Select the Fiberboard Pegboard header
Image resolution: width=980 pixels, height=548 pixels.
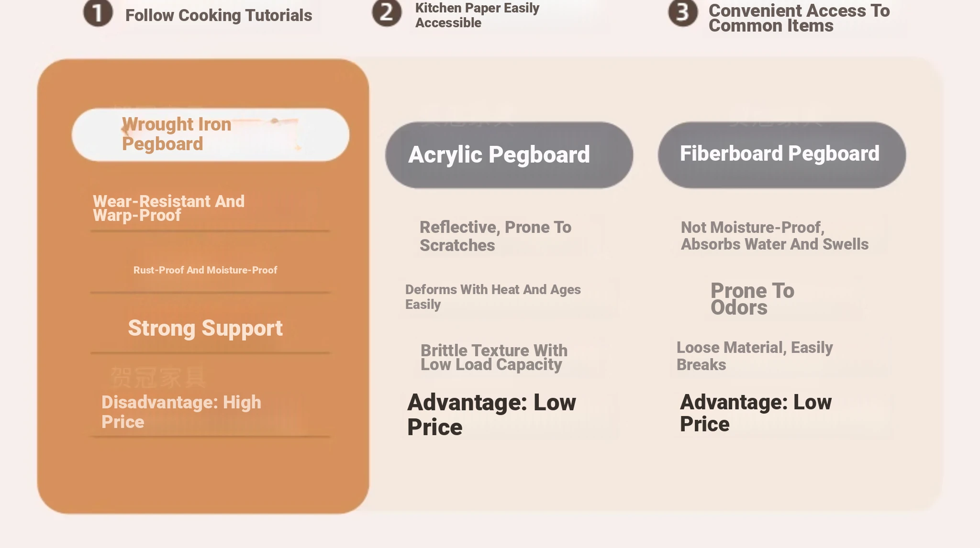pos(782,155)
